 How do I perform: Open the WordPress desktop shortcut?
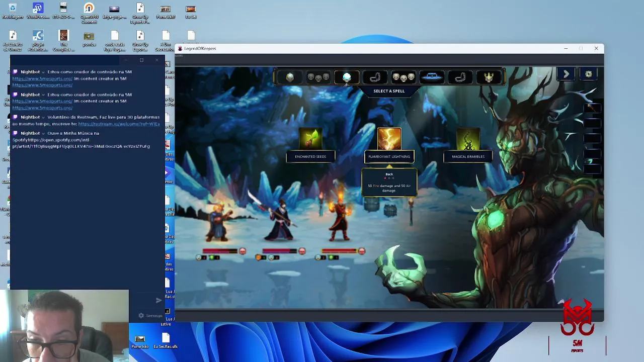coord(38,11)
